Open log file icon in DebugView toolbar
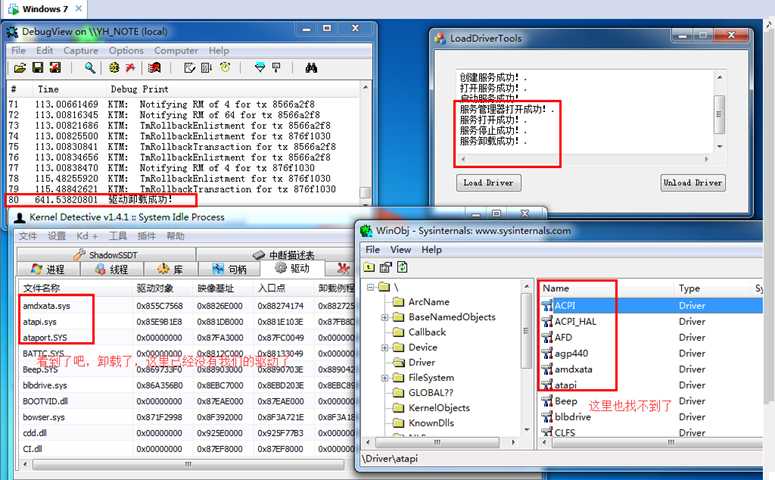Image resolution: width=775 pixels, height=480 pixels. pyautogui.click(x=19, y=68)
